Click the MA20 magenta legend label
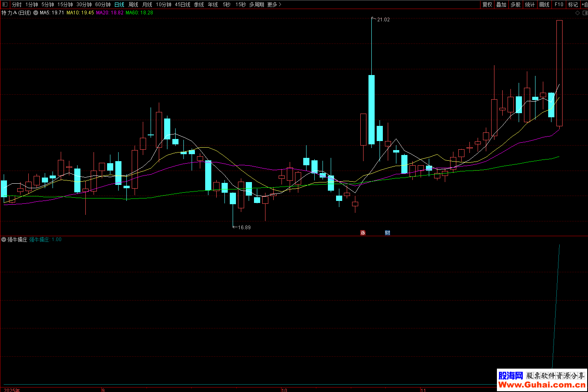 [x=110, y=13]
